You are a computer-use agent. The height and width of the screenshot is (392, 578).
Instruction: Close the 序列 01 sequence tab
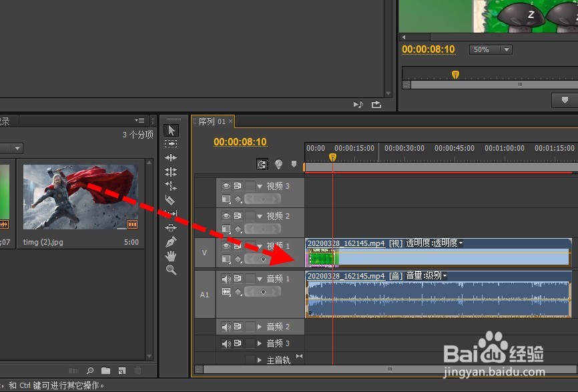pyautogui.click(x=230, y=121)
